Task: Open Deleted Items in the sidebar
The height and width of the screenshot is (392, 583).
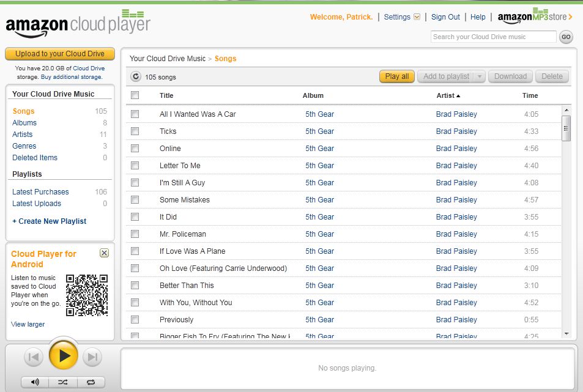Action: coord(35,158)
